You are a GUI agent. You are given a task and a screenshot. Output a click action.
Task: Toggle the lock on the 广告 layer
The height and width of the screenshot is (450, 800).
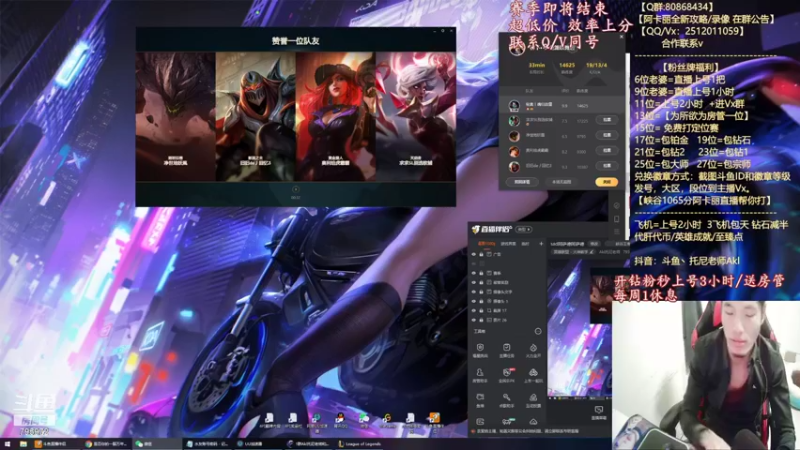pyautogui.click(x=481, y=254)
